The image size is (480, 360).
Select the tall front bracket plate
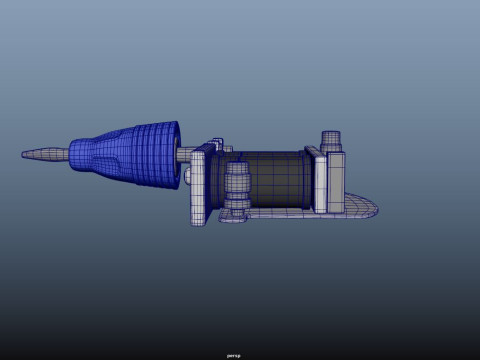pyautogui.click(x=199, y=188)
